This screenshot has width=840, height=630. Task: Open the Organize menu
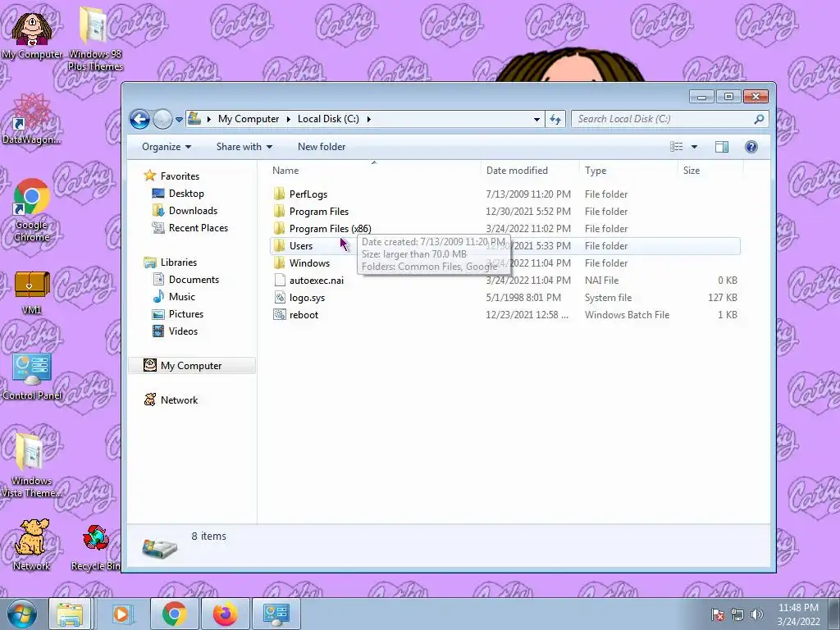pyautogui.click(x=166, y=147)
